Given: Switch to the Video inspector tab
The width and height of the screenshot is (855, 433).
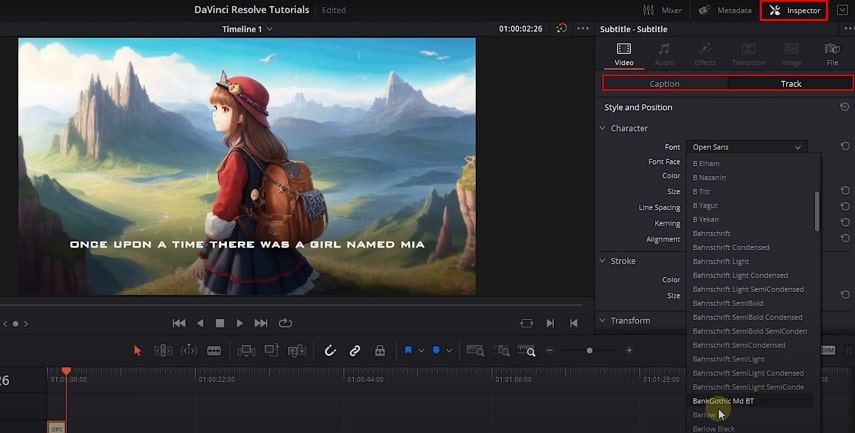Looking at the screenshot, I should (624, 55).
